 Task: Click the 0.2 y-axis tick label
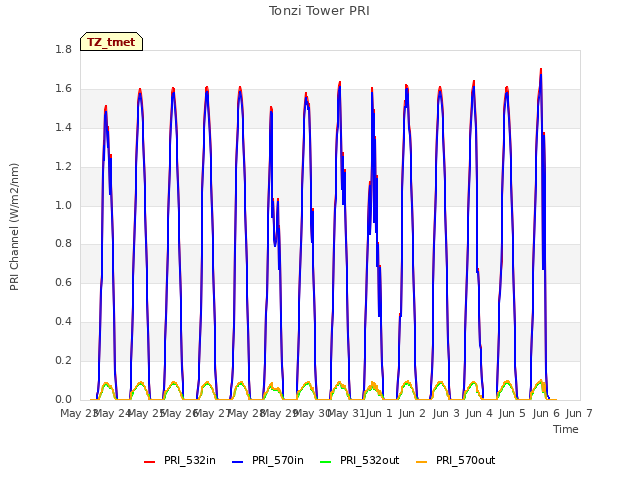pyautogui.click(x=63, y=360)
